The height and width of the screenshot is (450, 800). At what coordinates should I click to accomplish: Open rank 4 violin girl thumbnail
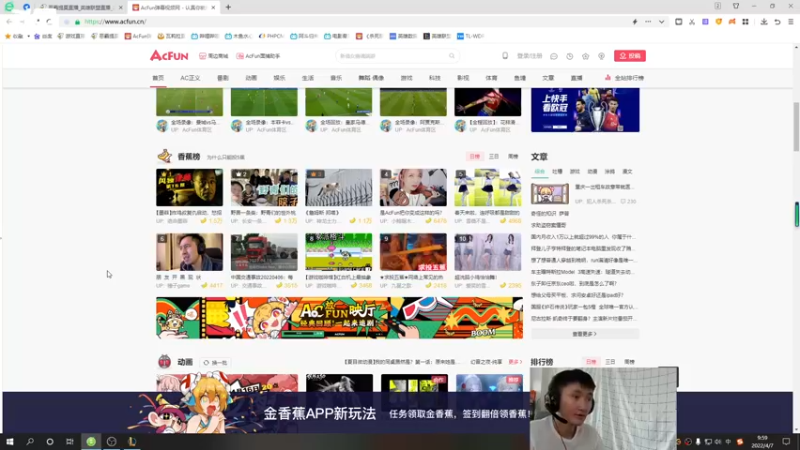[x=413, y=188]
